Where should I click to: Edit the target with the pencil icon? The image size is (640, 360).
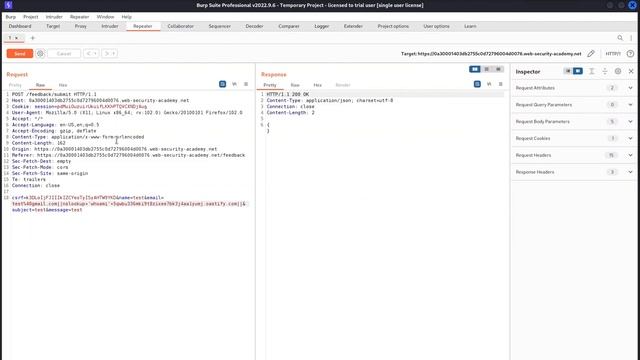[591, 53]
